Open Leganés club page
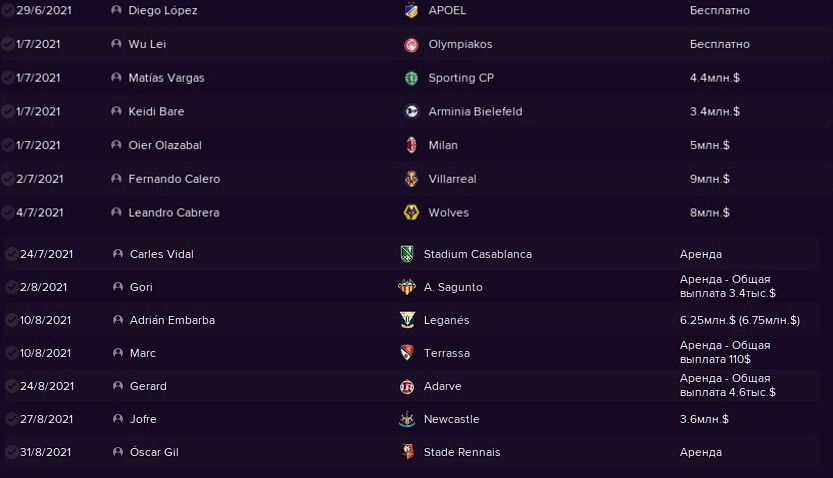833x478 pixels. coord(446,320)
